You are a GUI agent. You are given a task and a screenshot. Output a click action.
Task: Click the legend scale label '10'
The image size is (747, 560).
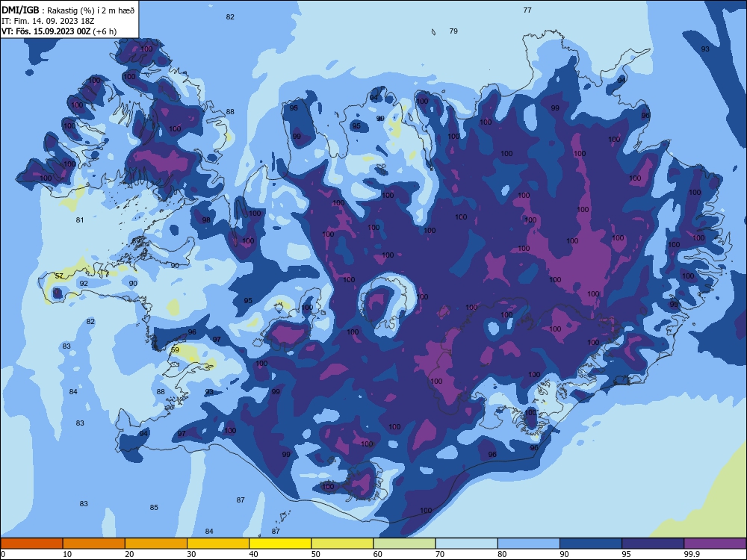tap(67, 554)
